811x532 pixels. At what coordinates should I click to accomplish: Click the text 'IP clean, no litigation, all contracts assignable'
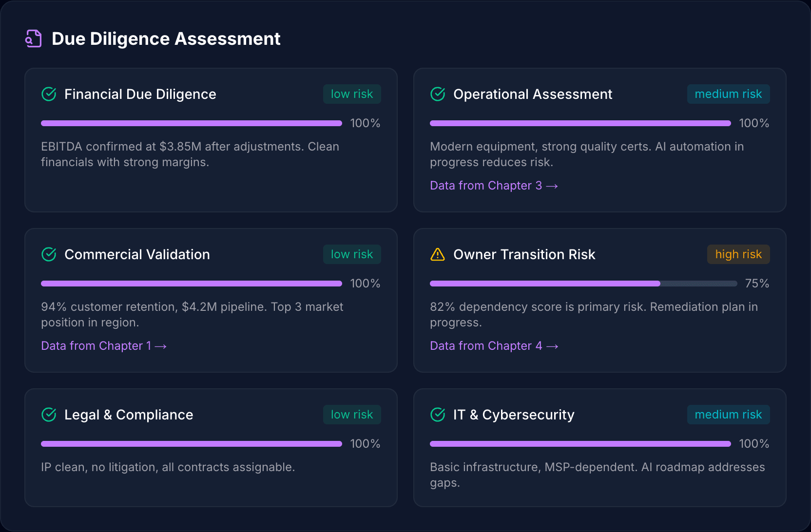point(166,467)
